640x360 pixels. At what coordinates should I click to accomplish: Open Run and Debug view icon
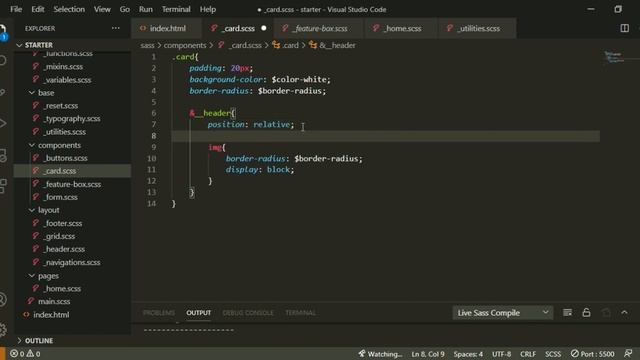[x=3, y=123]
